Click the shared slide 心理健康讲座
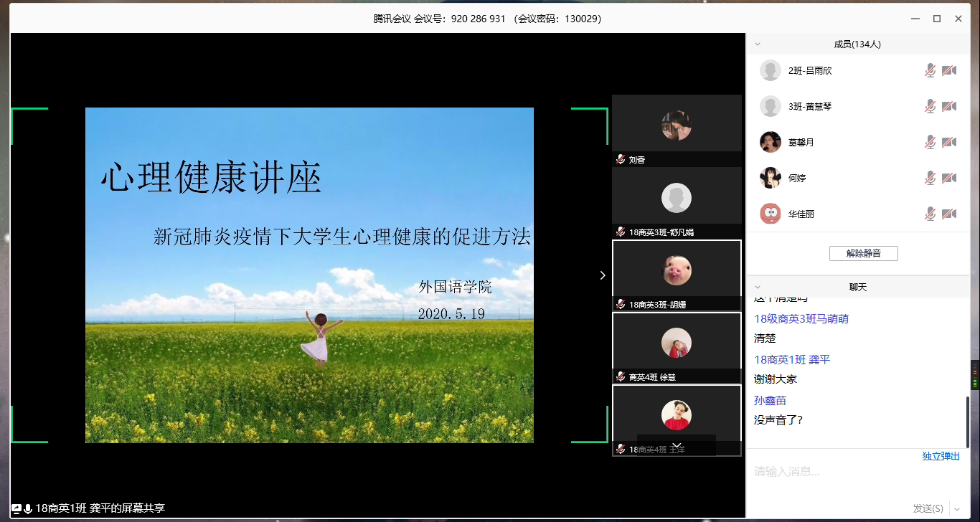Image resolution: width=980 pixels, height=522 pixels. click(x=309, y=275)
